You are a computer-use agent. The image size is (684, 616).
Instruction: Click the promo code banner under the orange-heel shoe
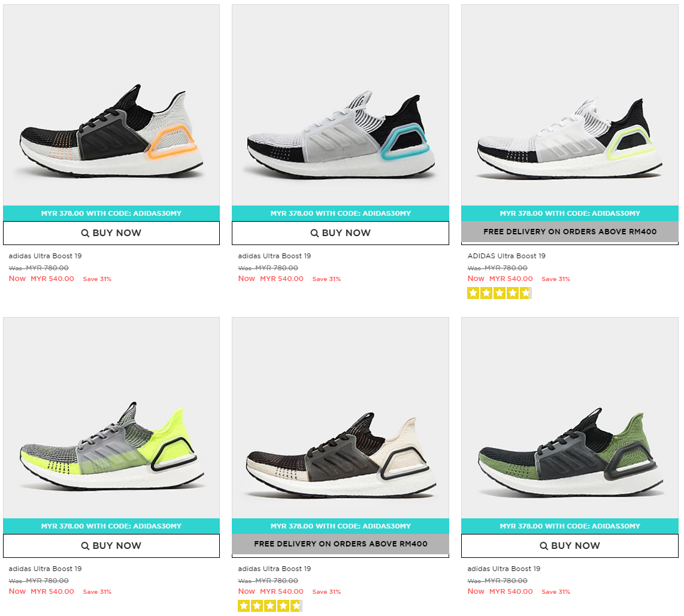click(x=111, y=213)
